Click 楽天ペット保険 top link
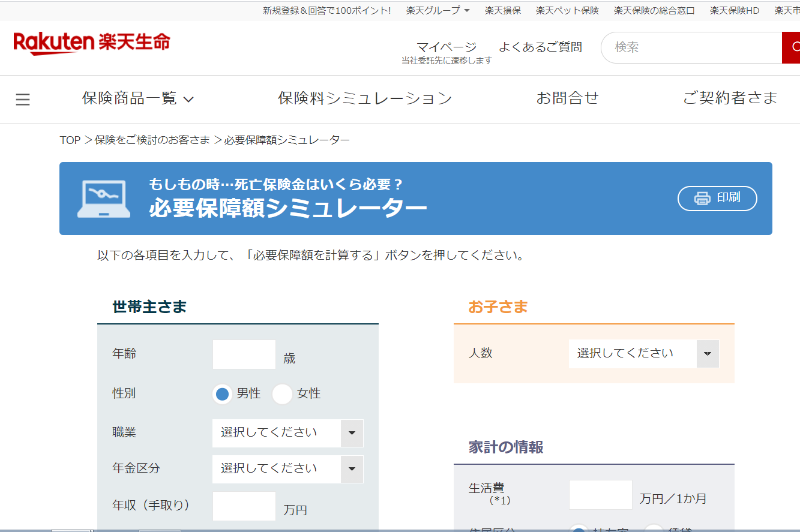The width and height of the screenshot is (800, 532). pos(567,10)
